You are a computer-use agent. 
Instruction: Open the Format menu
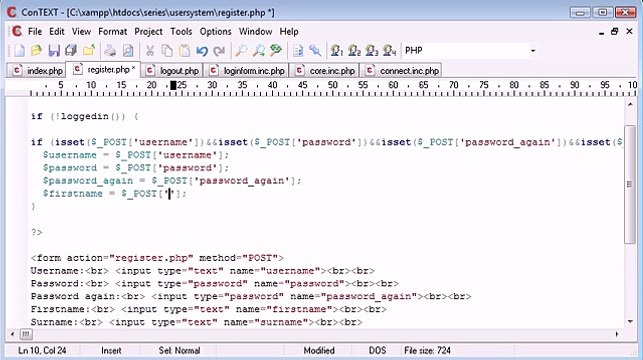click(x=112, y=32)
